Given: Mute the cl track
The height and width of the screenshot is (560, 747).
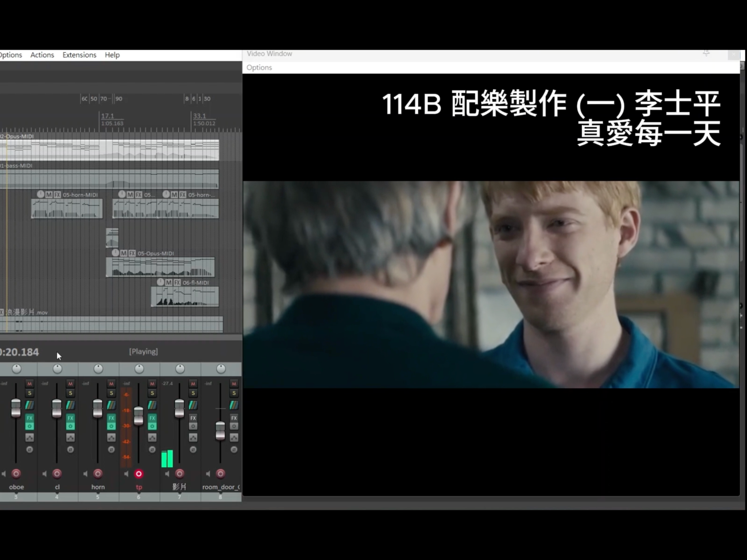Looking at the screenshot, I should 70,384.
